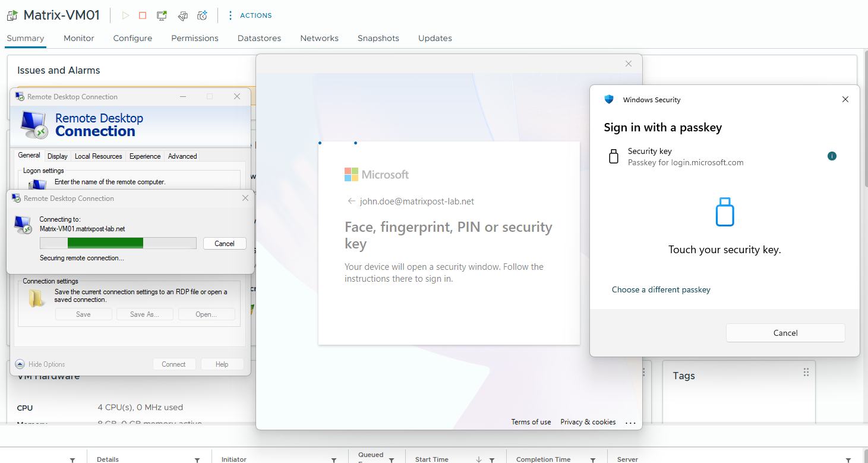Screen dimensions: 868x463
Task: Click the Power Off red square icon
Action: coord(143,15)
